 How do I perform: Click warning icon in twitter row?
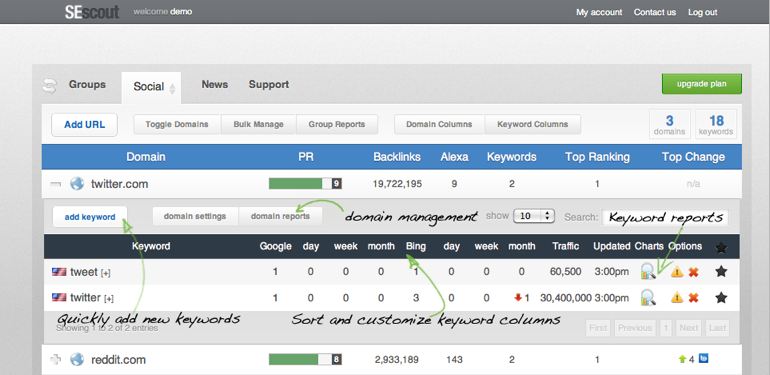[677, 297]
